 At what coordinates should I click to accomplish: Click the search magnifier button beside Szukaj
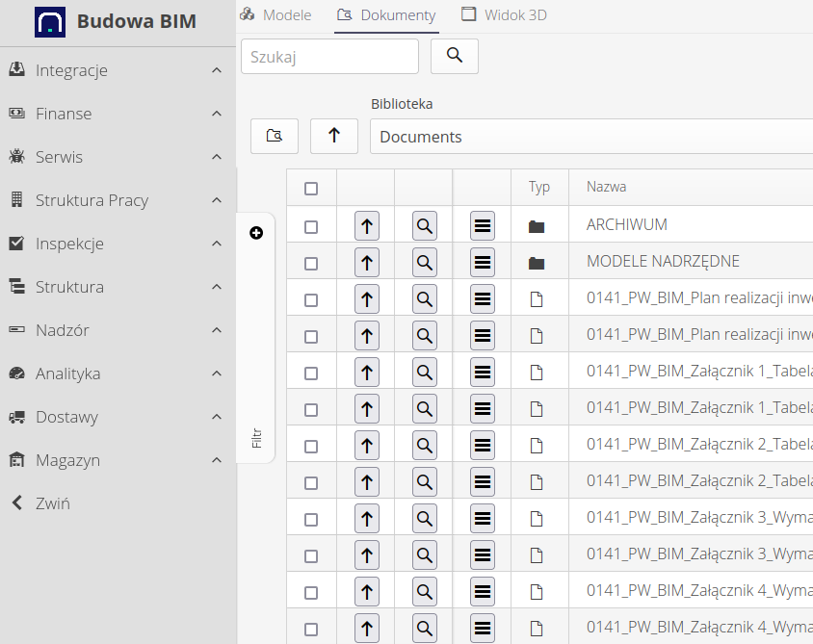coord(455,57)
